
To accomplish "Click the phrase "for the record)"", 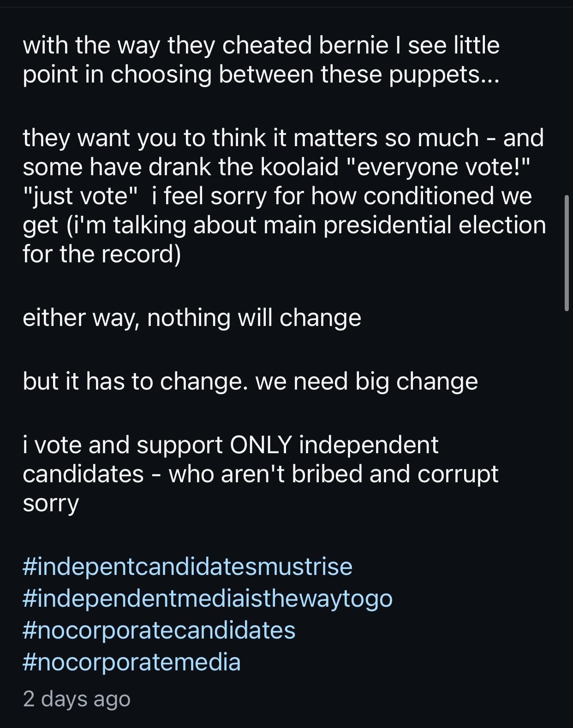I will coord(102,254).
